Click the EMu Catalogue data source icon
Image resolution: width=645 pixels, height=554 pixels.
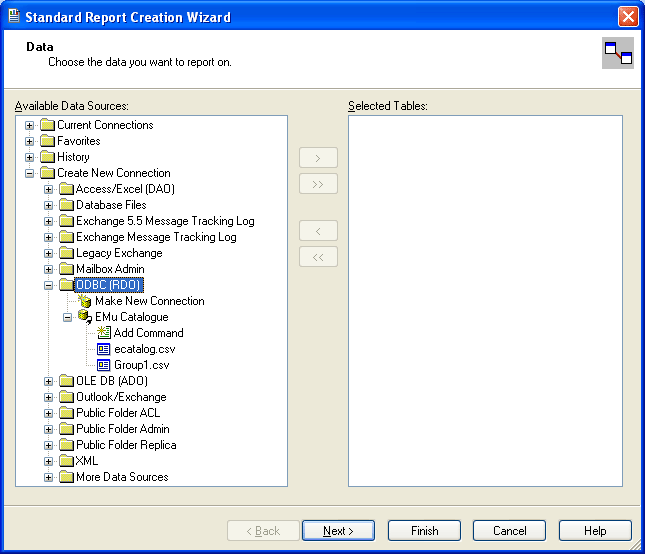click(x=85, y=317)
